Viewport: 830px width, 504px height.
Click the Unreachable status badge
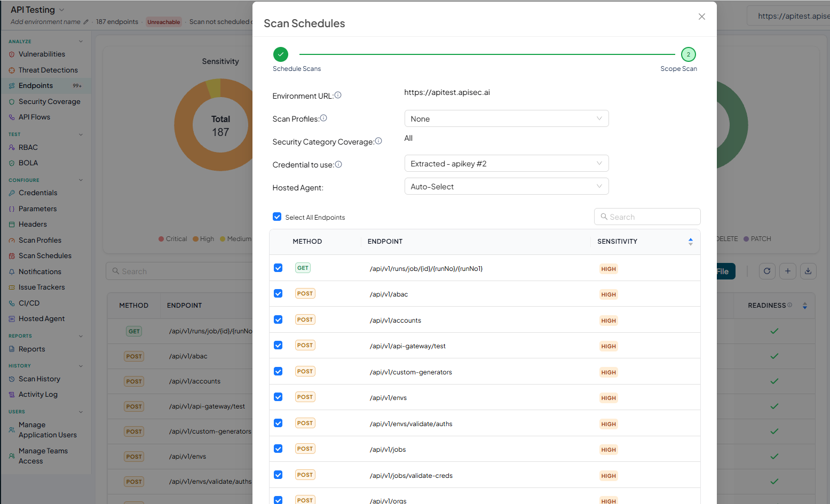tap(164, 22)
